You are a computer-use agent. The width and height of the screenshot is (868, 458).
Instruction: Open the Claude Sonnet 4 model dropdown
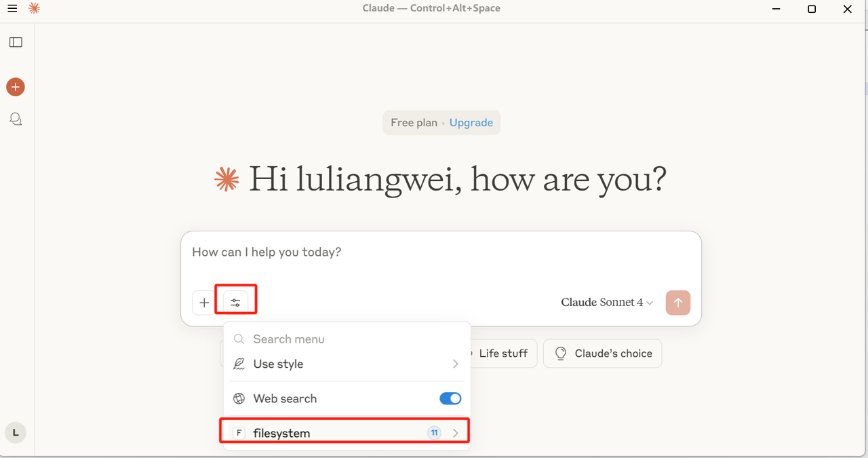[x=607, y=303]
